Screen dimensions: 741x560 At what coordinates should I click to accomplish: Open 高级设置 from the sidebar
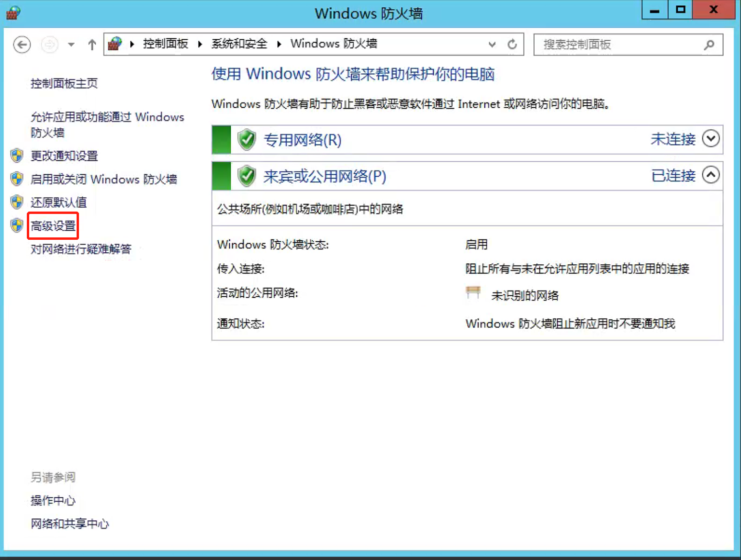52,225
